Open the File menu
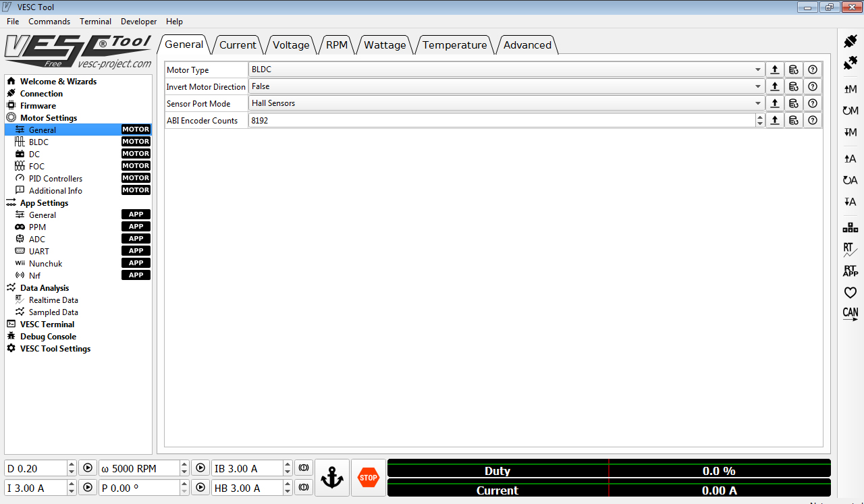The width and height of the screenshot is (864, 504). pyautogui.click(x=13, y=22)
